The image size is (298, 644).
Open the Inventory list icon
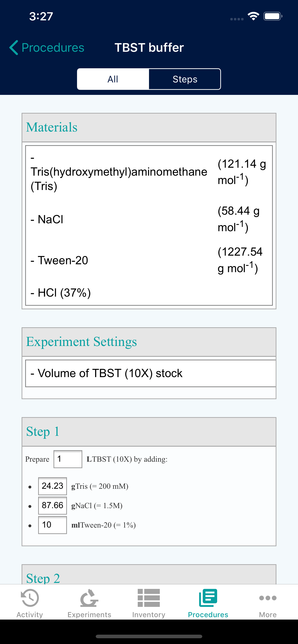149,598
